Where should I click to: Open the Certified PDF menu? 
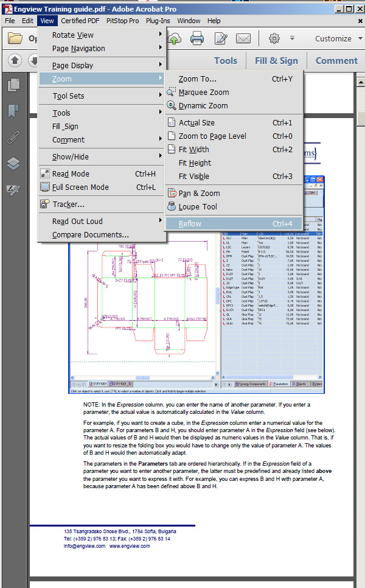(x=80, y=21)
